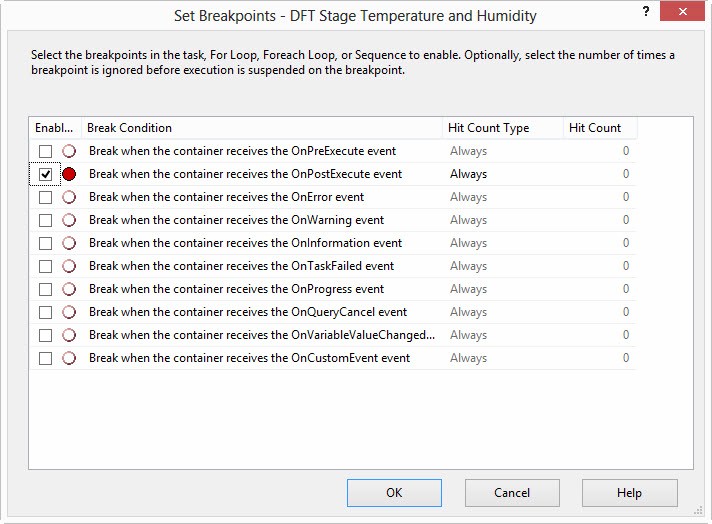Image resolution: width=712 pixels, height=524 pixels.
Task: Click the OnProgress breakpoint circle icon
Action: (x=69, y=289)
